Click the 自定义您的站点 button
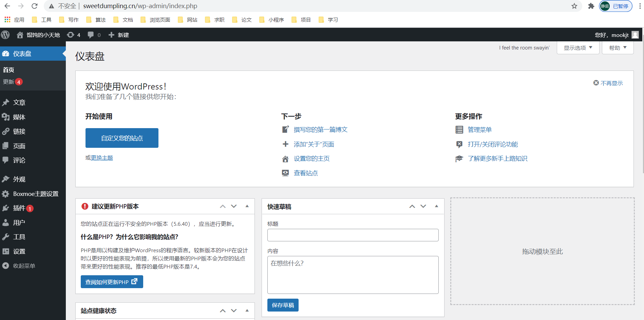644x320 pixels. tap(122, 138)
